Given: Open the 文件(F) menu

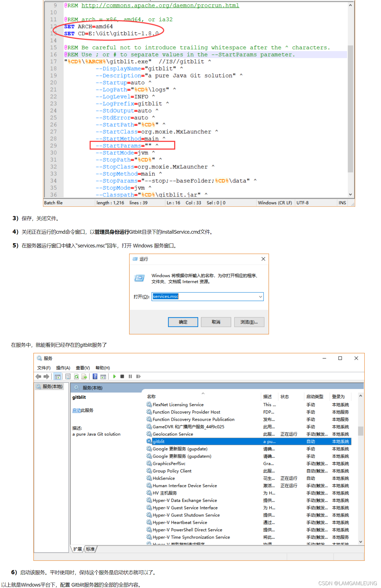Looking at the screenshot, I should point(44,368).
